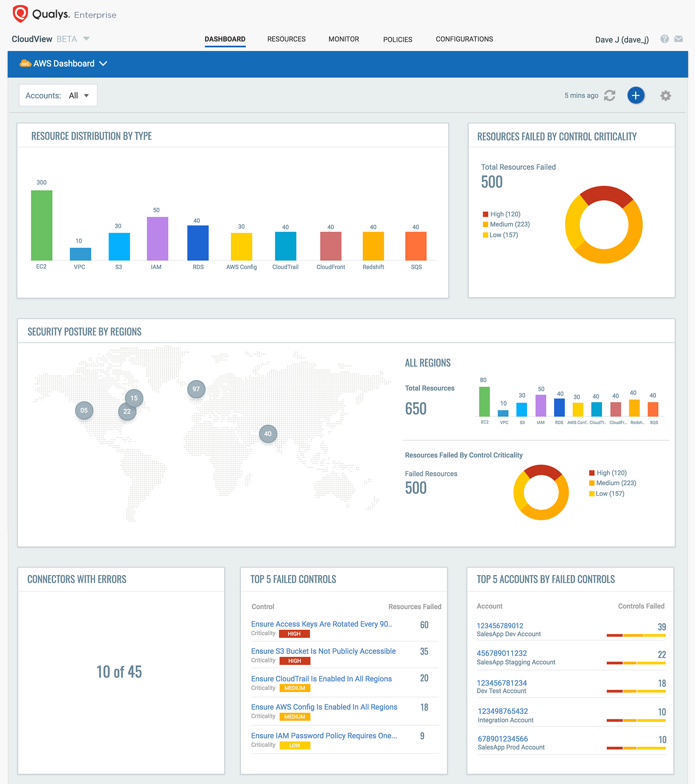The width and height of the screenshot is (695, 784).
Task: Open help using the question mark icon
Action: pyautogui.click(x=664, y=39)
